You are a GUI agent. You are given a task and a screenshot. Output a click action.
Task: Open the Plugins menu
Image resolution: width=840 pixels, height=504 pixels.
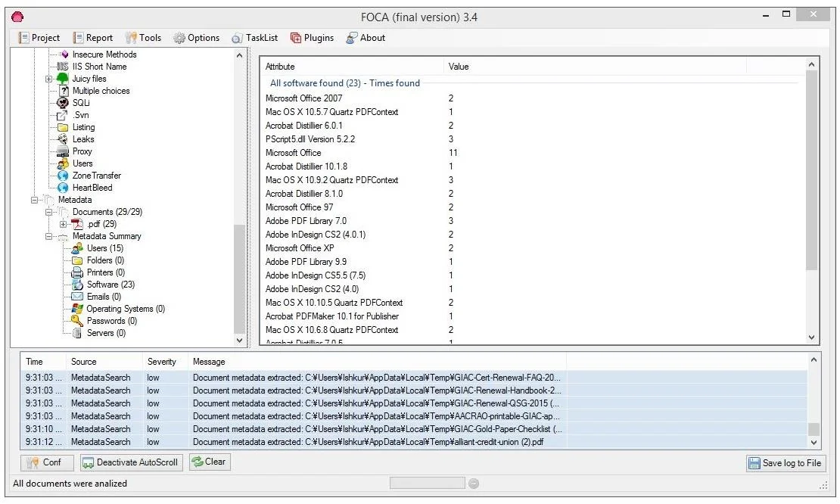click(x=313, y=38)
